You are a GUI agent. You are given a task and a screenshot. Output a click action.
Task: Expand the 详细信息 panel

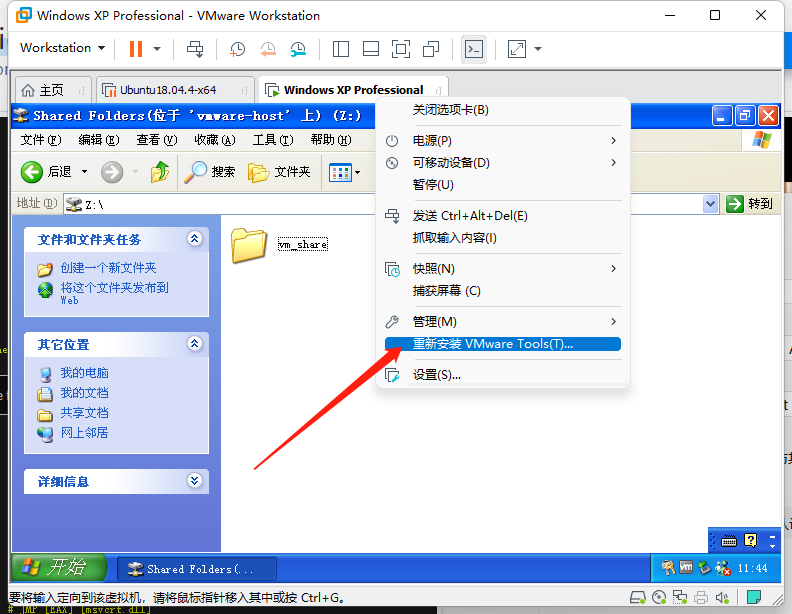point(194,480)
